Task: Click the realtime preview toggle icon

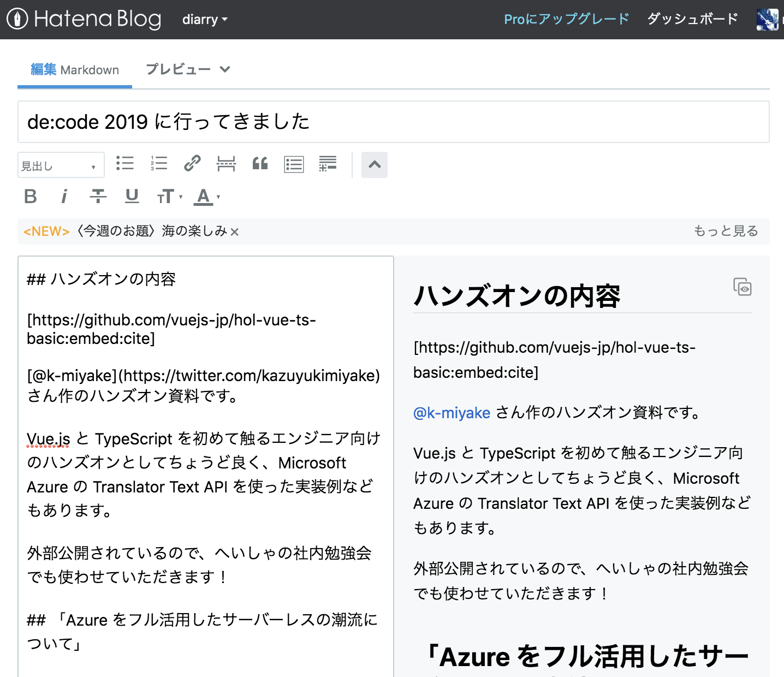Action: (x=743, y=287)
